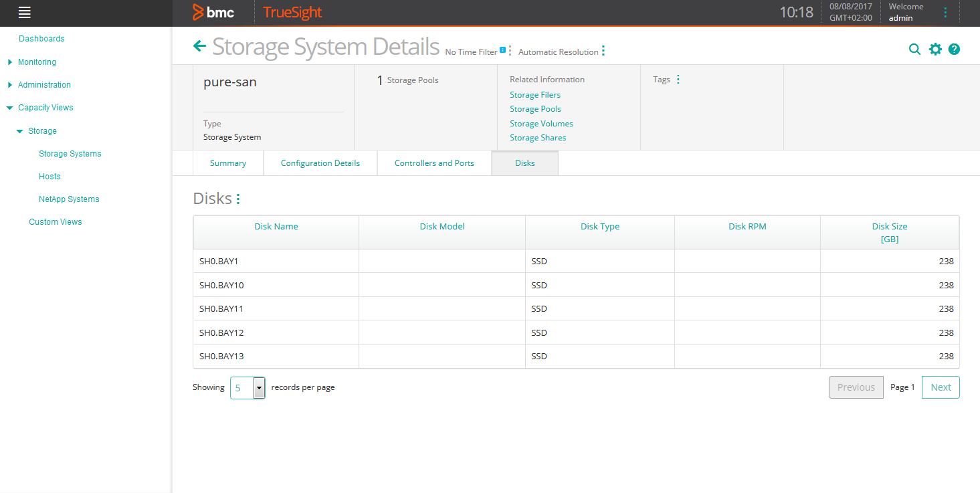Select the SH0.BAY11 disk row
This screenshot has width=980, height=493.
576,308
